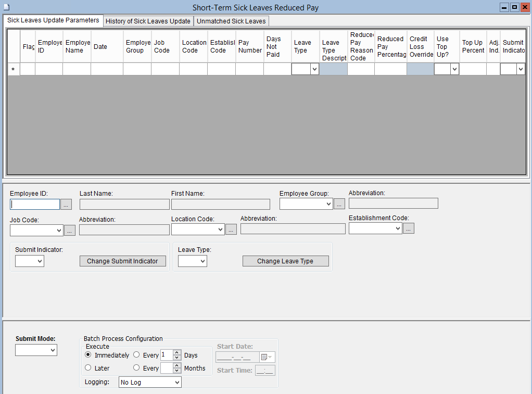The width and height of the screenshot is (532, 394).
Task: Click the Establishment Code browse ellipsis button
Action: click(408, 228)
